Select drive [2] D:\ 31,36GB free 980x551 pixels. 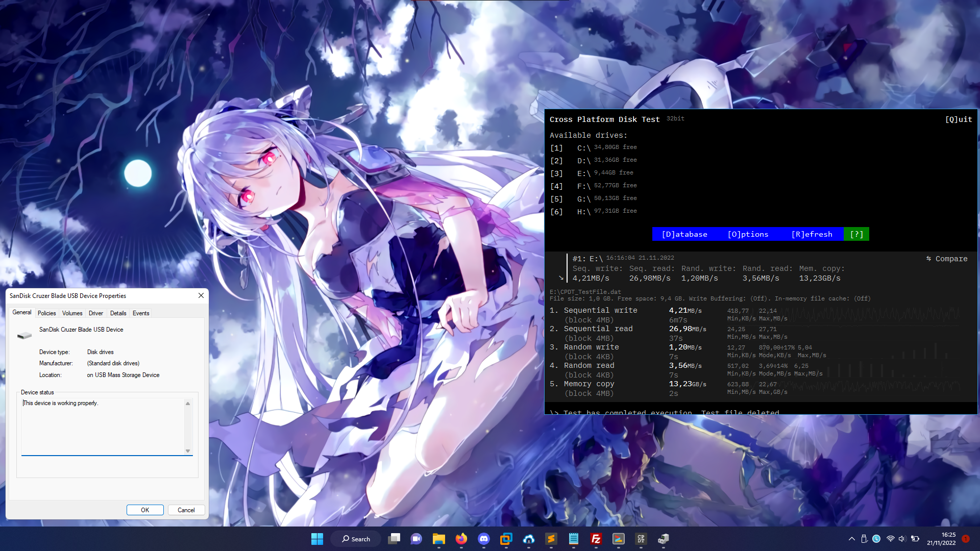click(594, 160)
